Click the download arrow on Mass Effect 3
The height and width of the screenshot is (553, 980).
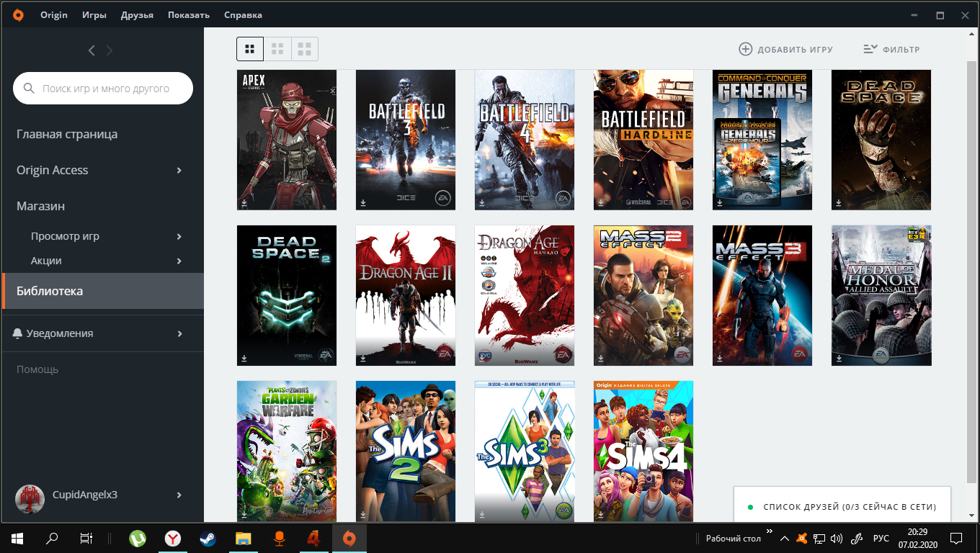tap(720, 358)
